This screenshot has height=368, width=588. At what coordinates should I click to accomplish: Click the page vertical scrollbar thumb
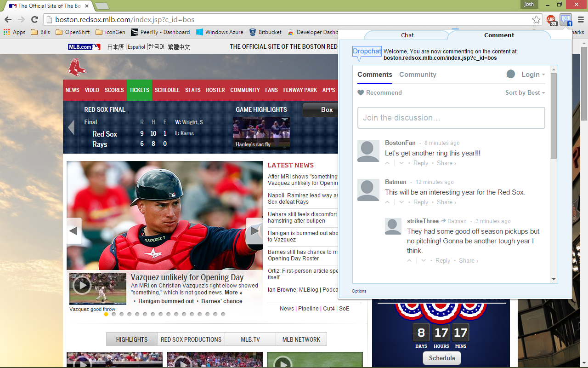pos(584,83)
